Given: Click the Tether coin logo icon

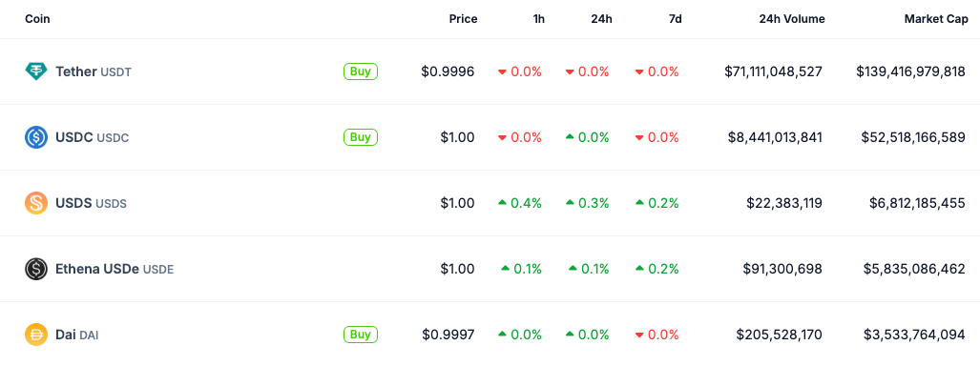Looking at the screenshot, I should point(35,71).
